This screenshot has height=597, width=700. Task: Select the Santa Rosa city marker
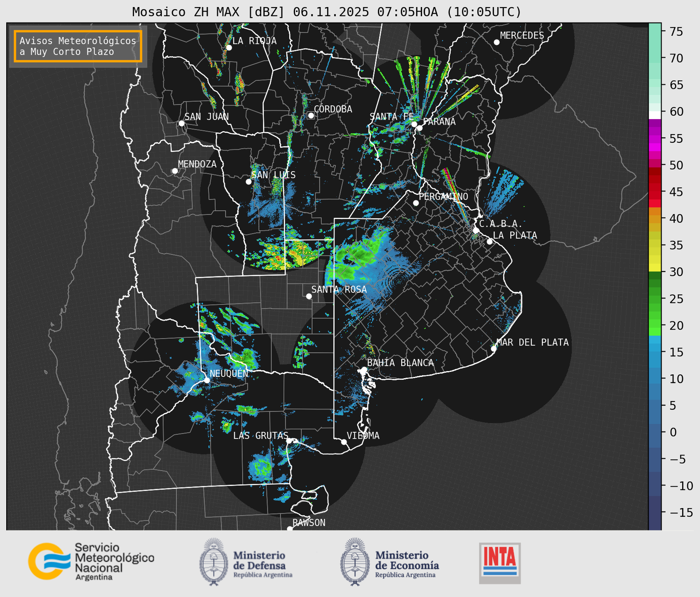click(309, 296)
